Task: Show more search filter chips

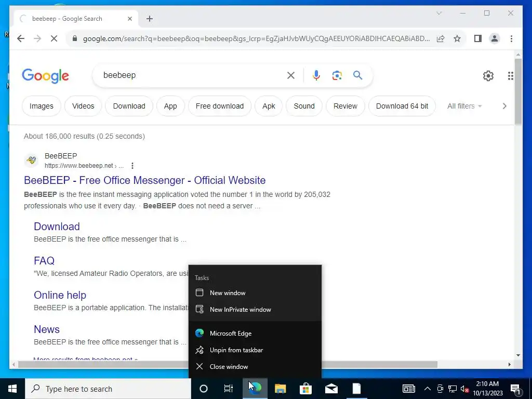Action: 504,106
